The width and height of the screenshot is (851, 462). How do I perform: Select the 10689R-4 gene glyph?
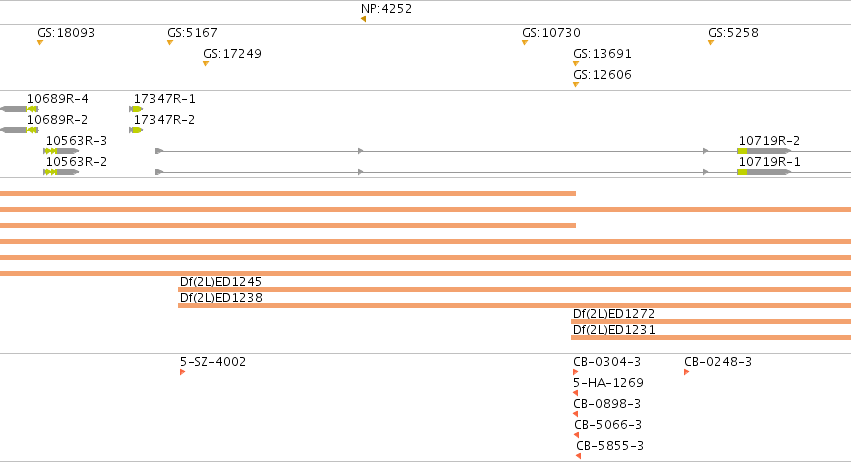tap(19, 109)
